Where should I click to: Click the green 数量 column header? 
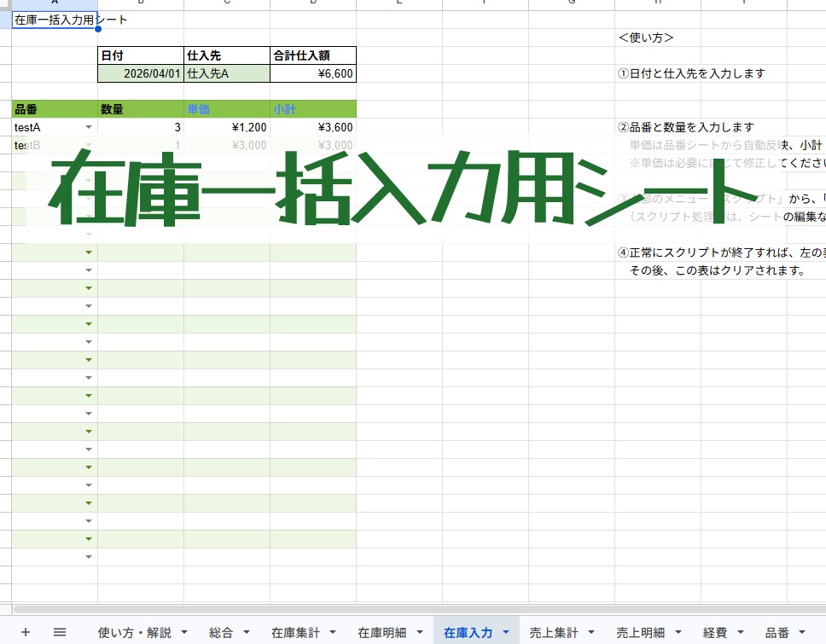(x=141, y=109)
